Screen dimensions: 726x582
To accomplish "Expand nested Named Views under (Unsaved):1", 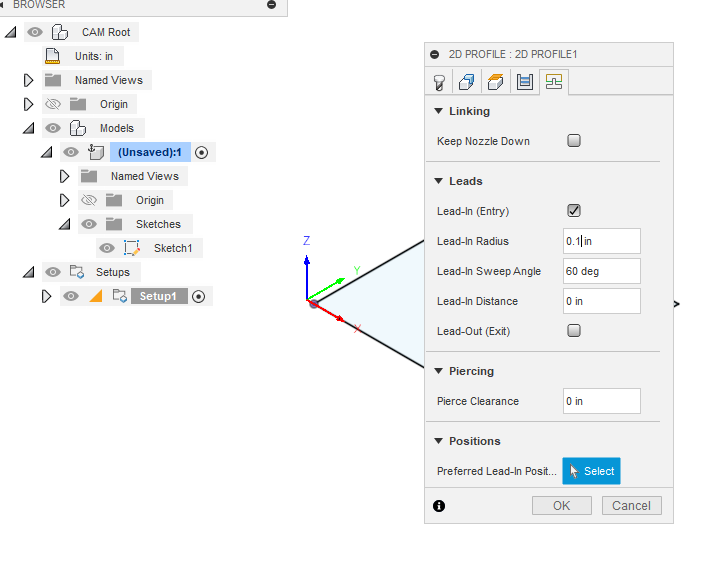I will (x=64, y=176).
